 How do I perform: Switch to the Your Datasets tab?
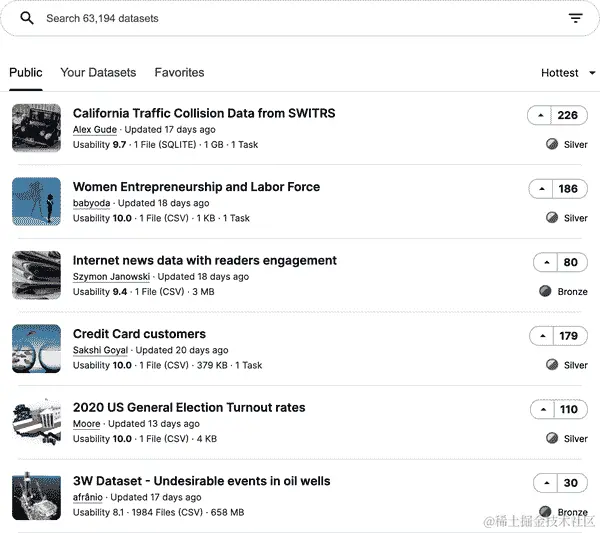click(x=98, y=73)
